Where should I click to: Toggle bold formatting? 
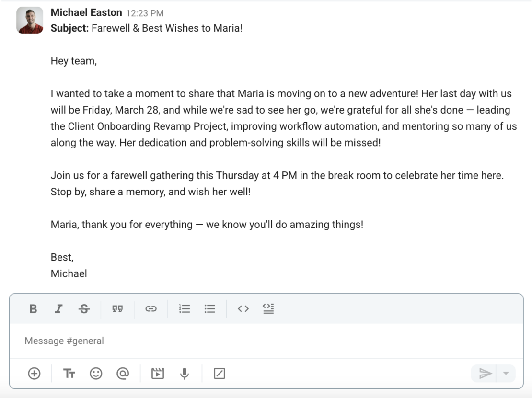[x=33, y=309]
